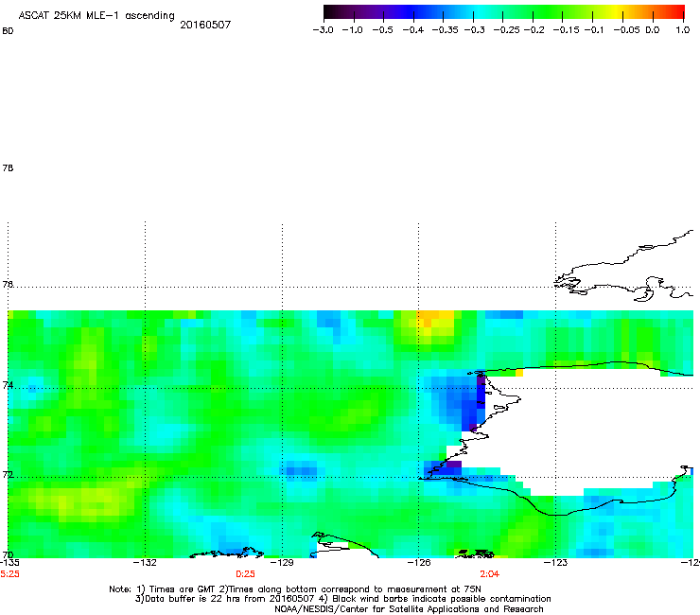This screenshot has height=615, width=700.
Task: Pick the yellow segment of the color bar
Action: tap(616, 11)
